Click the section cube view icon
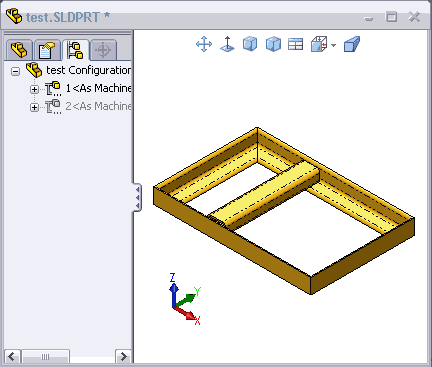Screen dimensions: 432x367 (x=319, y=44)
